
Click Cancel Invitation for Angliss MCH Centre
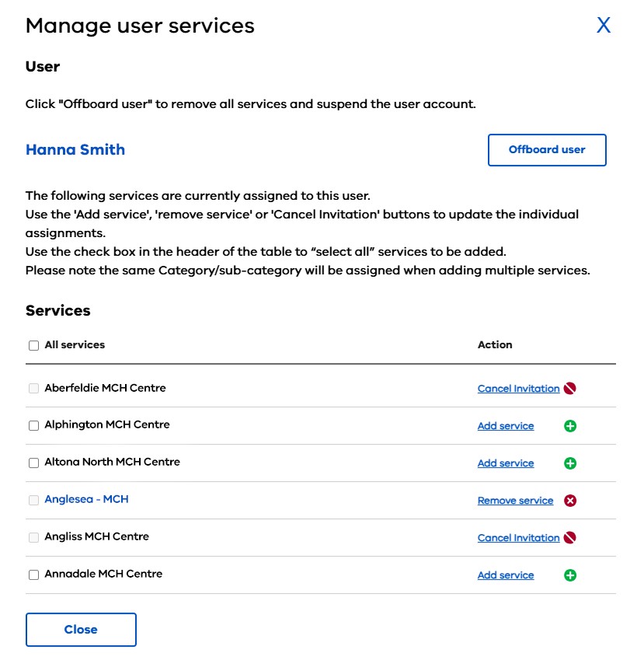518,537
